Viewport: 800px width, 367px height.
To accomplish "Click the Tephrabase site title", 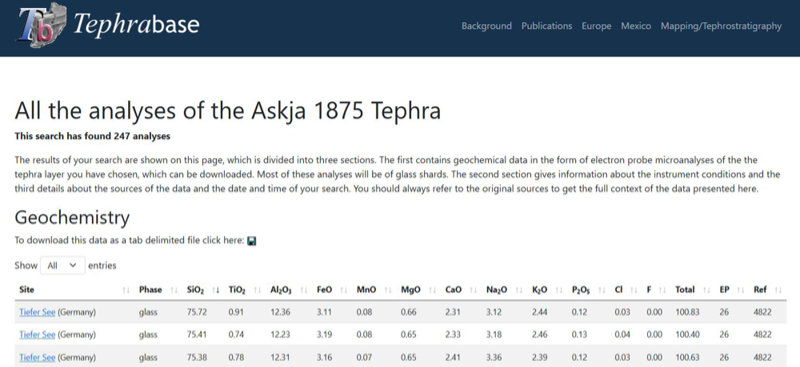I will 136,24.
